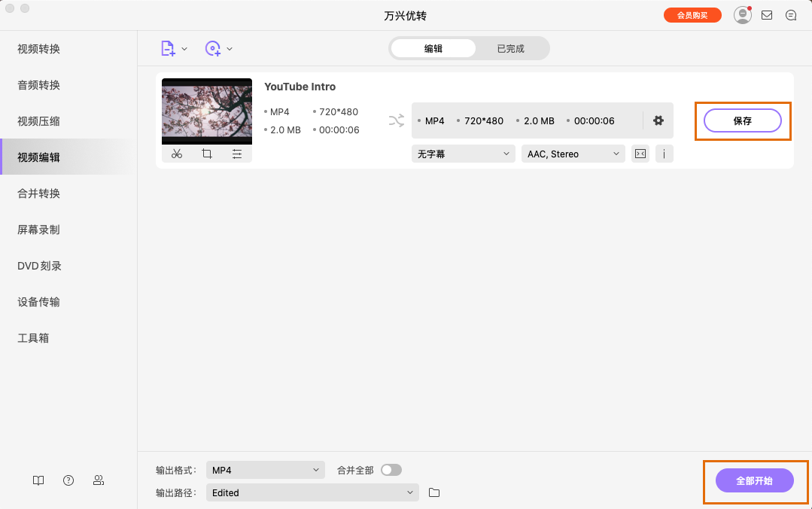Browse output folder with folder icon
Viewport: 812px width, 509px height.
433,492
